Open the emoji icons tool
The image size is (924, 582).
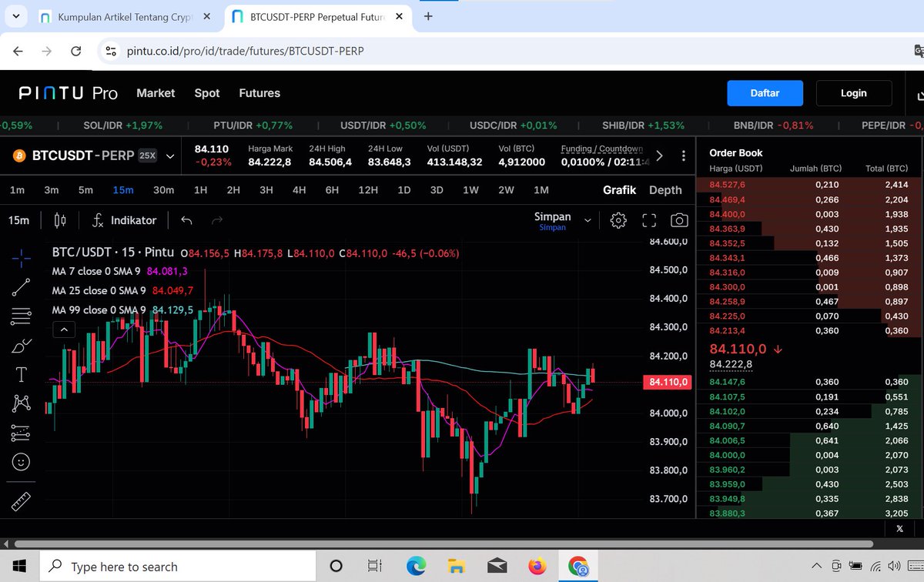[22, 462]
